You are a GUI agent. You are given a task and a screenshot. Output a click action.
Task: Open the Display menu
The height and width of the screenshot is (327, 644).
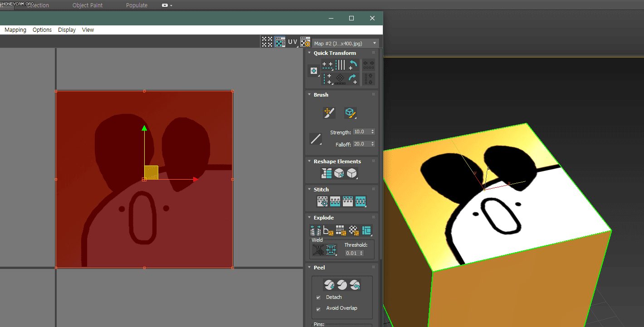67,30
